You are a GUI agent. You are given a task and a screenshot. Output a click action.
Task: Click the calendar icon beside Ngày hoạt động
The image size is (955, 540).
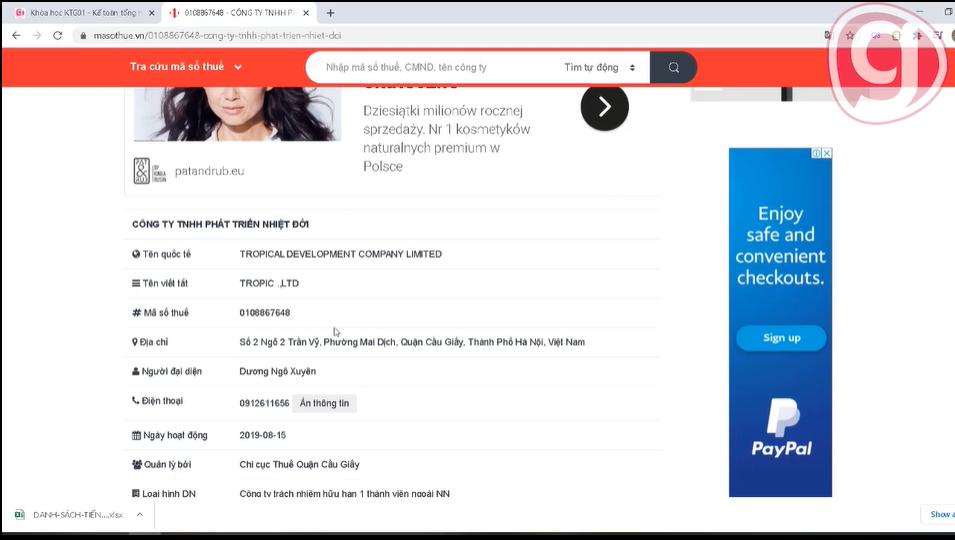coord(136,435)
